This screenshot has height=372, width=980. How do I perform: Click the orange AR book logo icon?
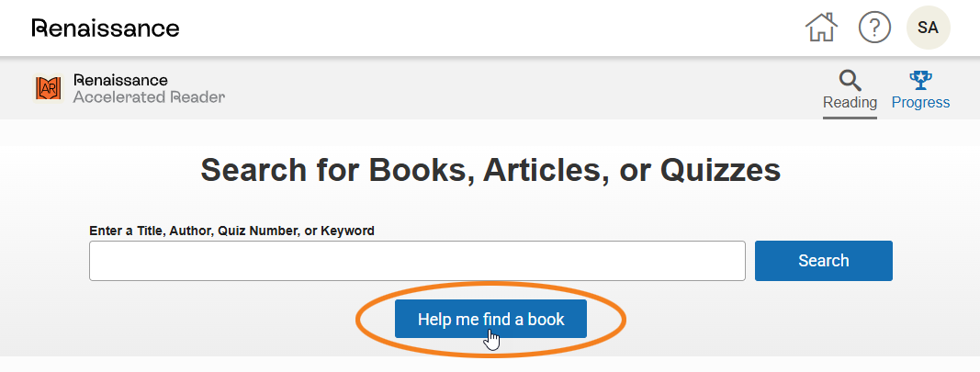(48, 88)
